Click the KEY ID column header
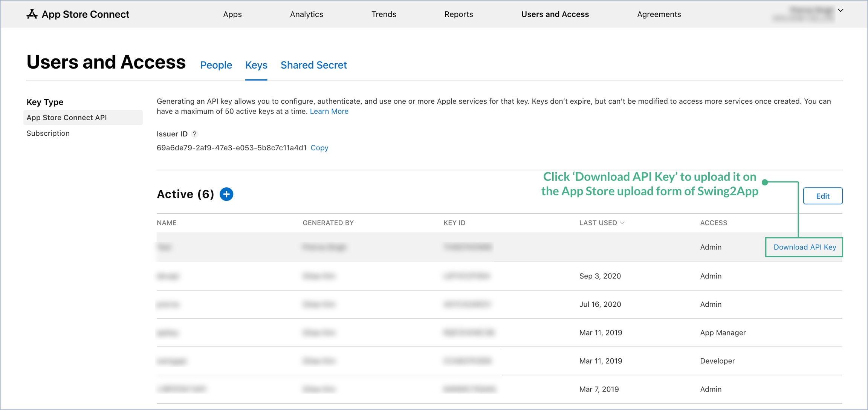 [x=454, y=223]
